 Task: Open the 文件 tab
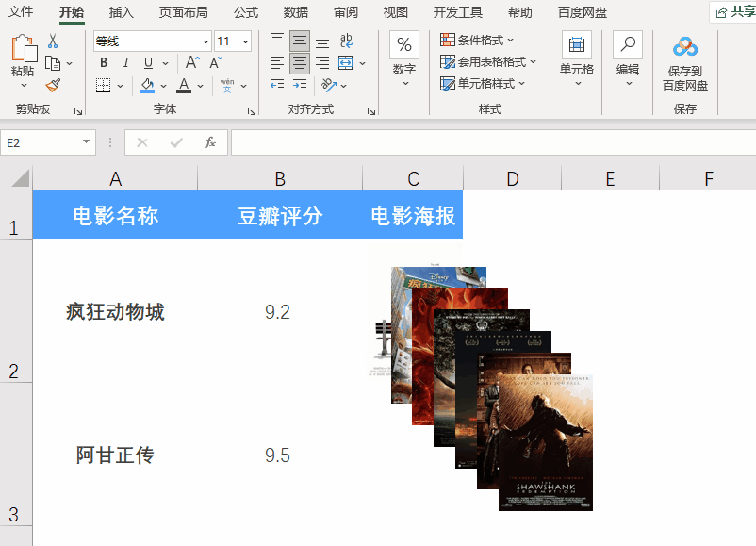point(22,11)
